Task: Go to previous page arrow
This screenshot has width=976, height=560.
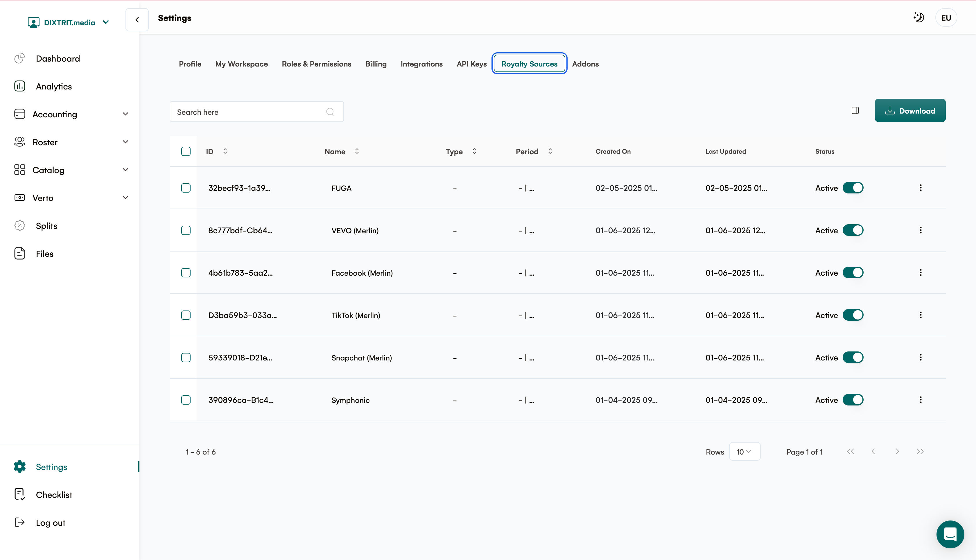Action: [873, 452]
